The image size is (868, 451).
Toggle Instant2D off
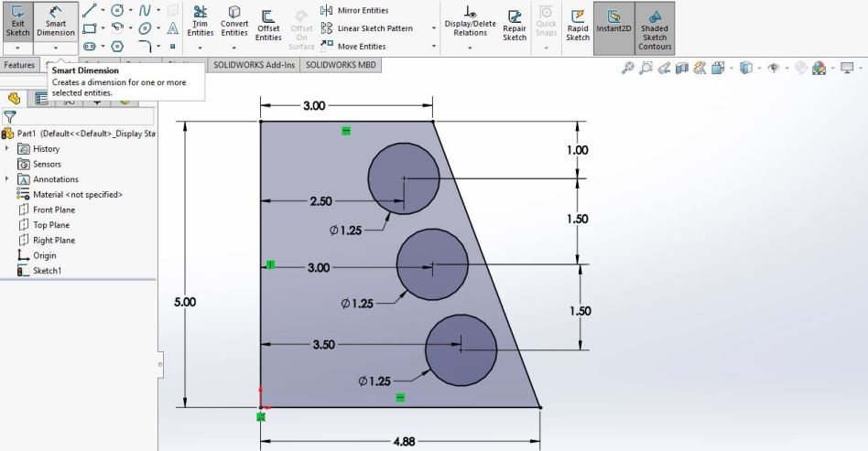(611, 22)
